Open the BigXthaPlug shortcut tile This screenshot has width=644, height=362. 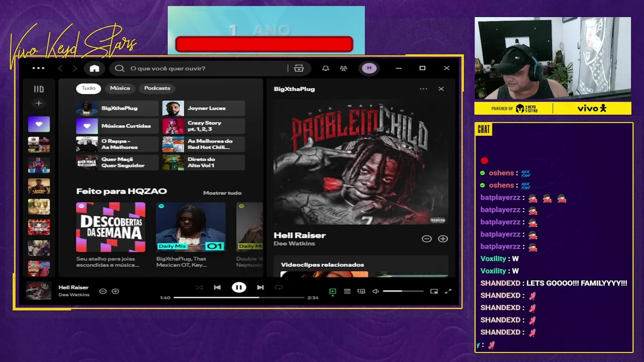117,108
